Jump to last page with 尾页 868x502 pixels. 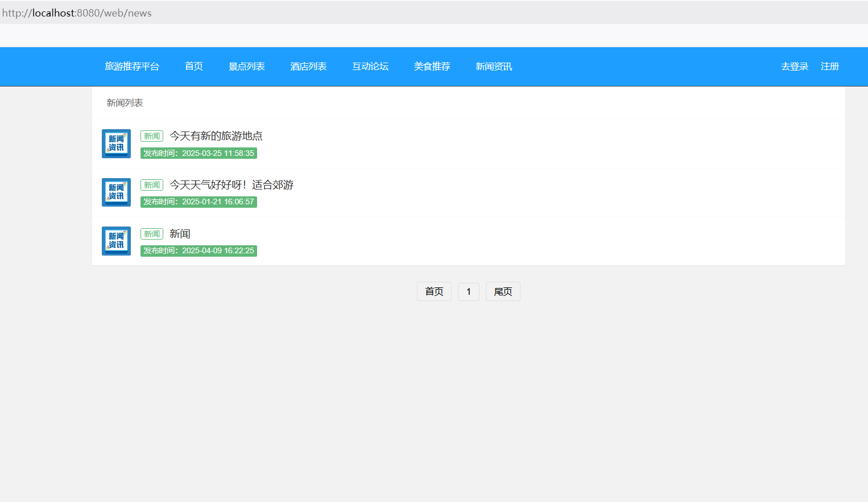[x=503, y=291]
